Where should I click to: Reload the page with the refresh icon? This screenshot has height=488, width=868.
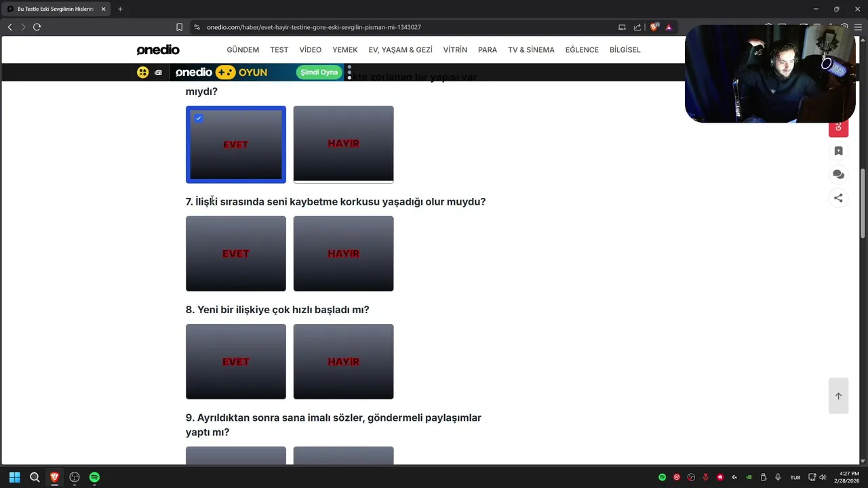pyautogui.click(x=37, y=27)
